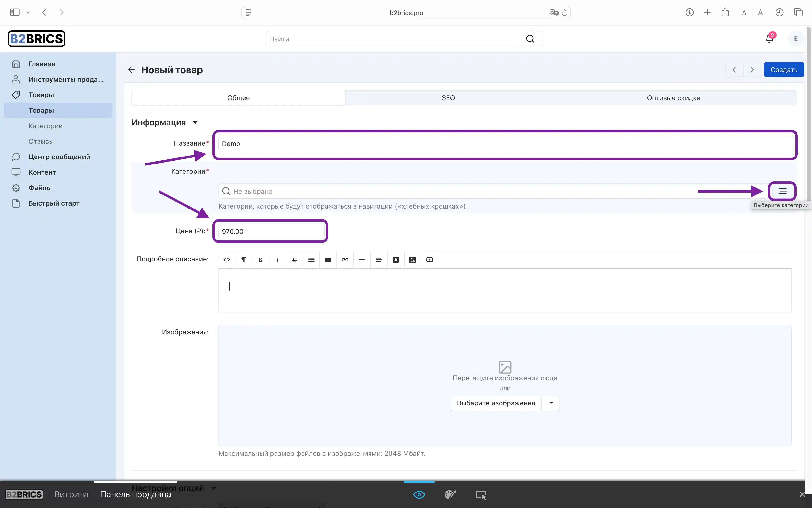Click B2BRICS logo in bottom bar

(24, 494)
